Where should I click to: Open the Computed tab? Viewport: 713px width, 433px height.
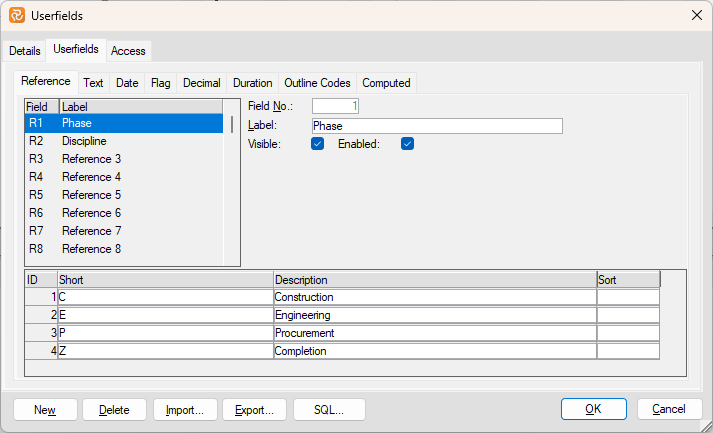386,83
